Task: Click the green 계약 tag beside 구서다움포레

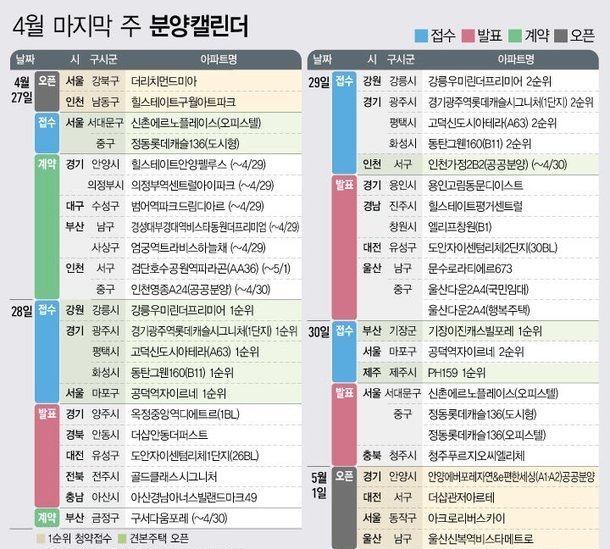Action: 47,518
